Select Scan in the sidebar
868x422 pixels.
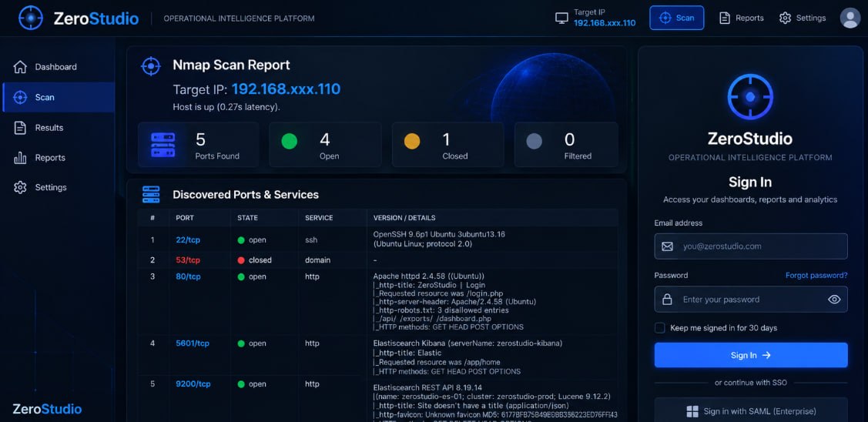[x=58, y=98]
